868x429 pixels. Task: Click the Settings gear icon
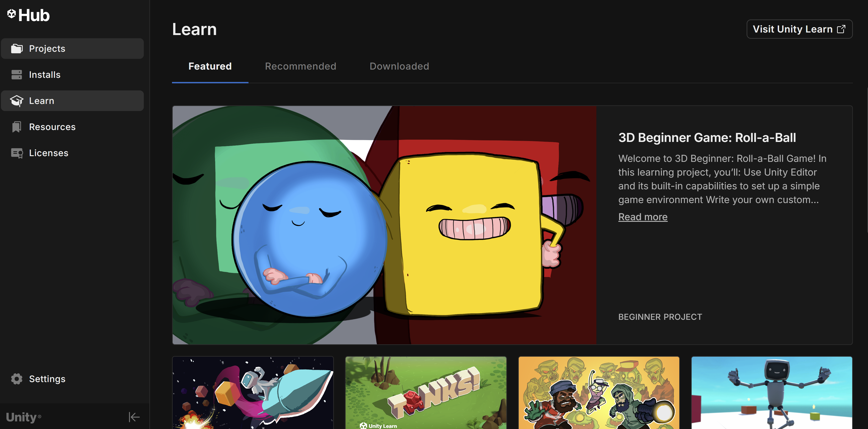click(x=16, y=379)
